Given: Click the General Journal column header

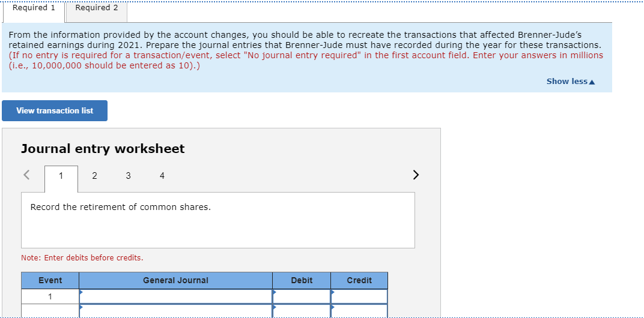Looking at the screenshot, I should [x=176, y=281].
